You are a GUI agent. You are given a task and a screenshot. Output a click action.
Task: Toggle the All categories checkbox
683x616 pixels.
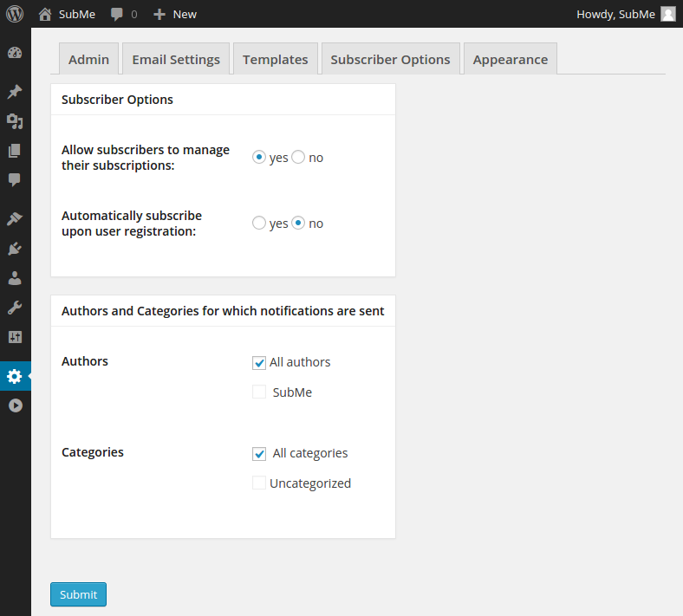(x=259, y=454)
